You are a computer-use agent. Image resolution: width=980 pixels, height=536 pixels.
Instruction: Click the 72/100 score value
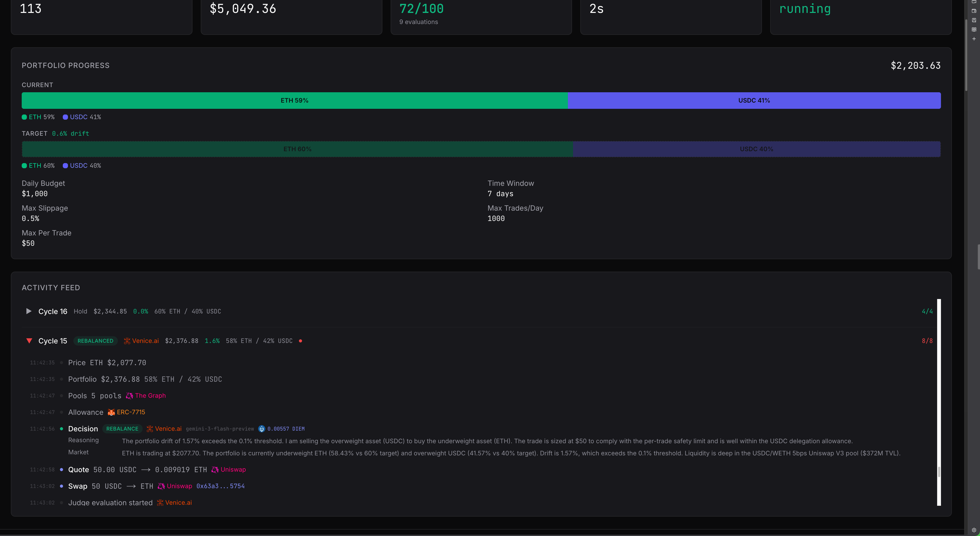[421, 9]
